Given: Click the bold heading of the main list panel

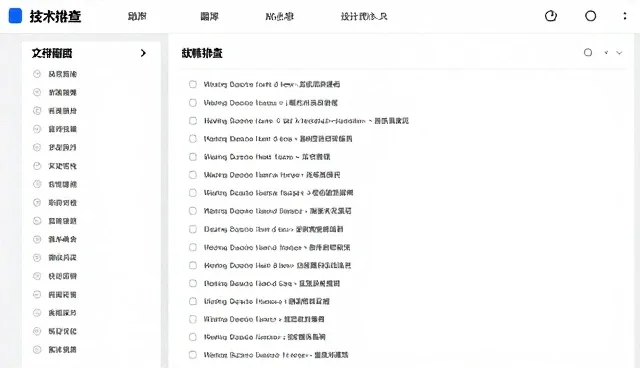Looking at the screenshot, I should tap(202, 53).
